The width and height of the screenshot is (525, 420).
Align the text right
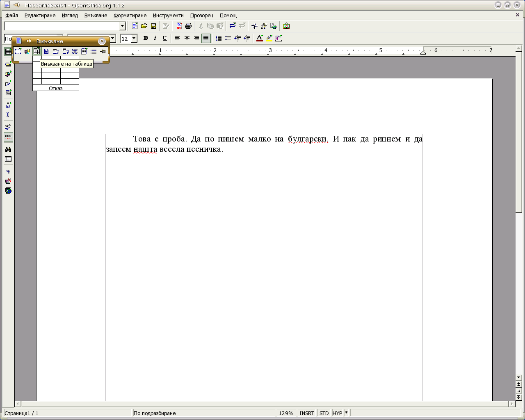[196, 39]
